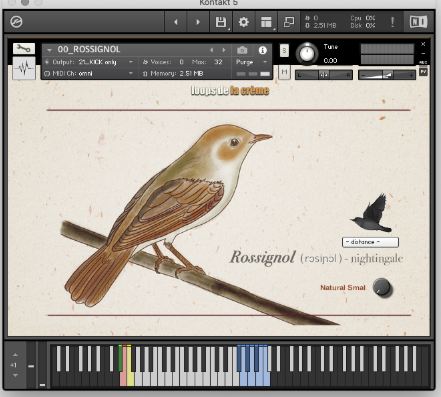Click the red colored piano key
441x397 pixels.
[123, 378]
